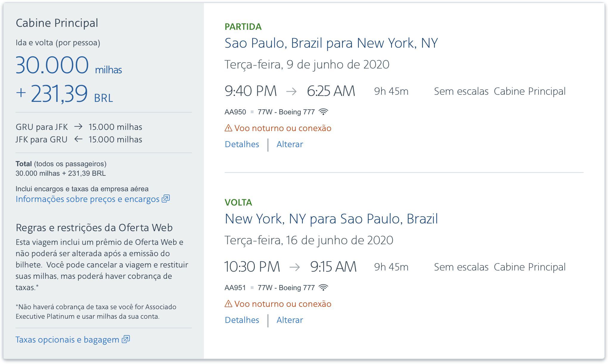608x364 pixels.
Task: Select Alterar for the Sao Paulo departure
Action: (290, 144)
